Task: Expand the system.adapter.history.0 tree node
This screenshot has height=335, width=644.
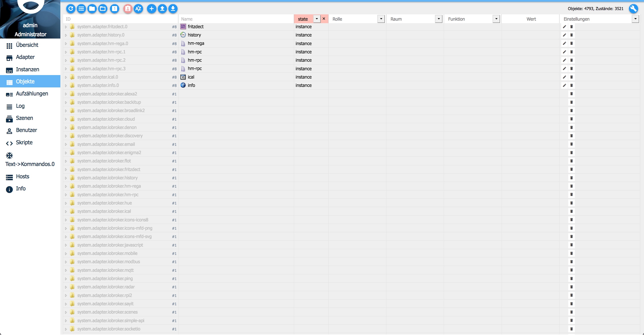Action: tap(66, 35)
